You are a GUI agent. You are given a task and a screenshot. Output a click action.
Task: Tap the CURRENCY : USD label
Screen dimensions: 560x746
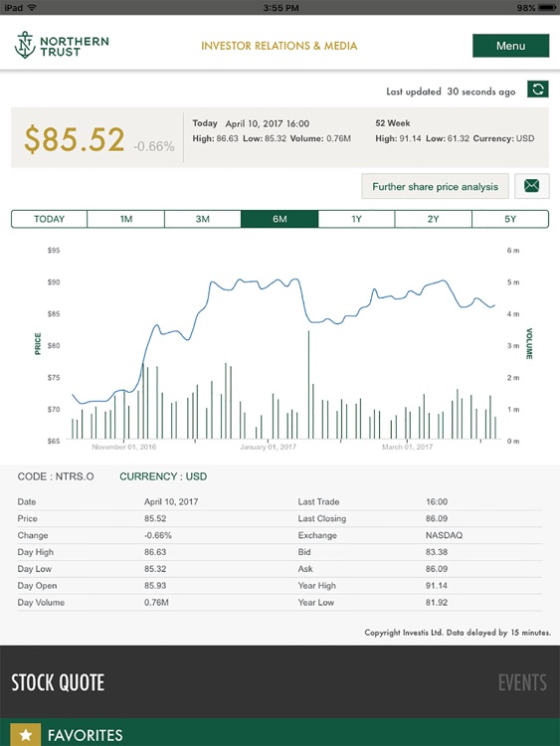click(x=163, y=476)
